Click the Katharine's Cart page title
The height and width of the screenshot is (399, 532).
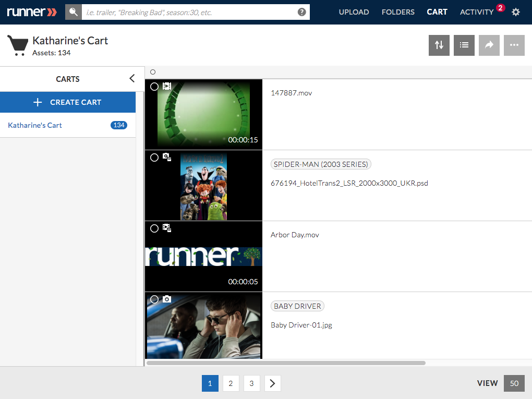click(x=70, y=41)
